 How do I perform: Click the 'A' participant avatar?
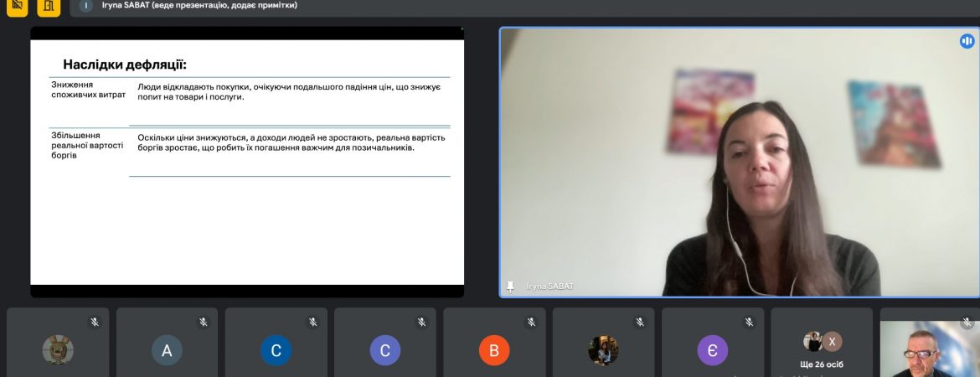(x=167, y=350)
